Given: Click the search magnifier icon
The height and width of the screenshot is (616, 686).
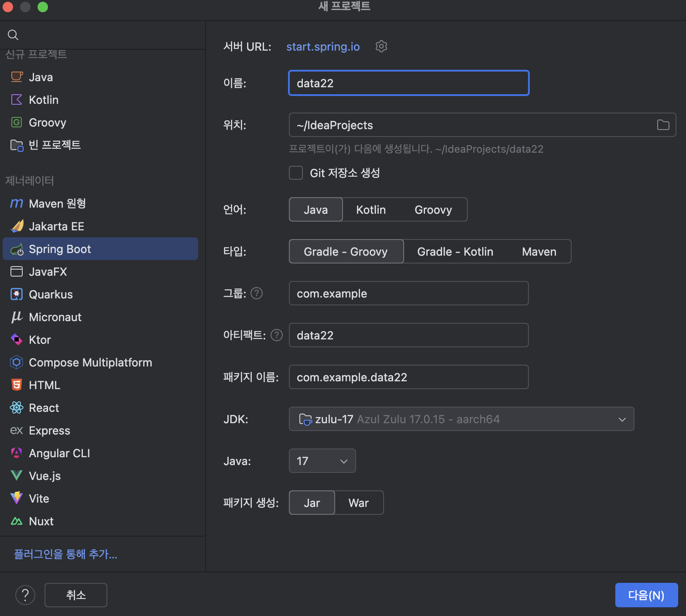Looking at the screenshot, I should [x=13, y=35].
